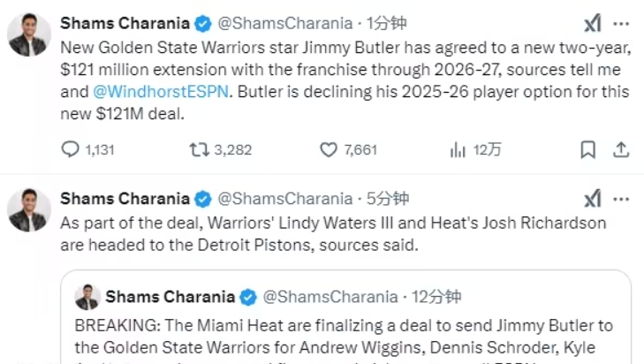
Task: Click Shams Charania name in quoted tweet
Action: 170,297
